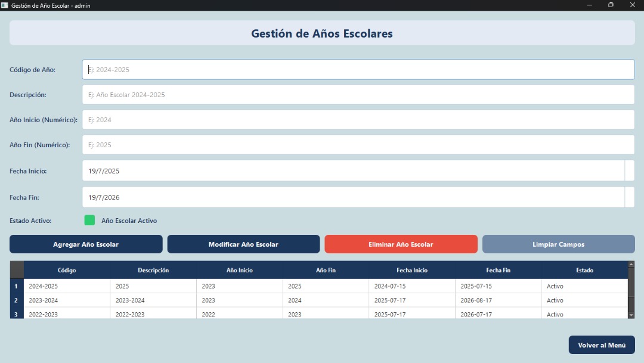Click the Estado column header
This screenshot has height=363, width=644.
tap(584, 271)
